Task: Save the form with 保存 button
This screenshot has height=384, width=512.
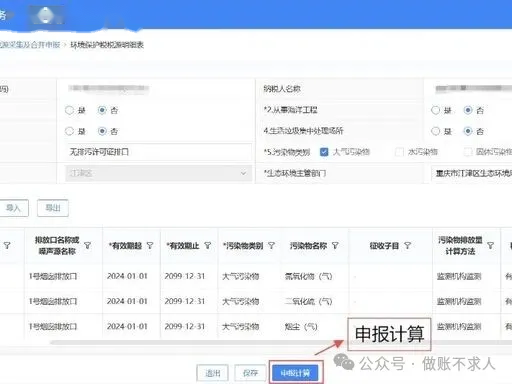Action: point(250,373)
